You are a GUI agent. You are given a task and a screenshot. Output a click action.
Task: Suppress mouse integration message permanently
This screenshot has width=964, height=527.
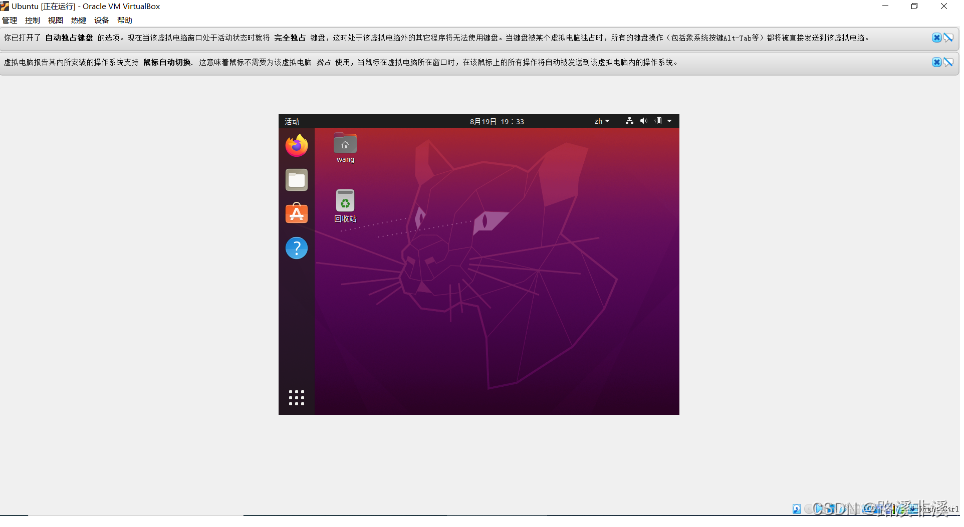(949, 62)
